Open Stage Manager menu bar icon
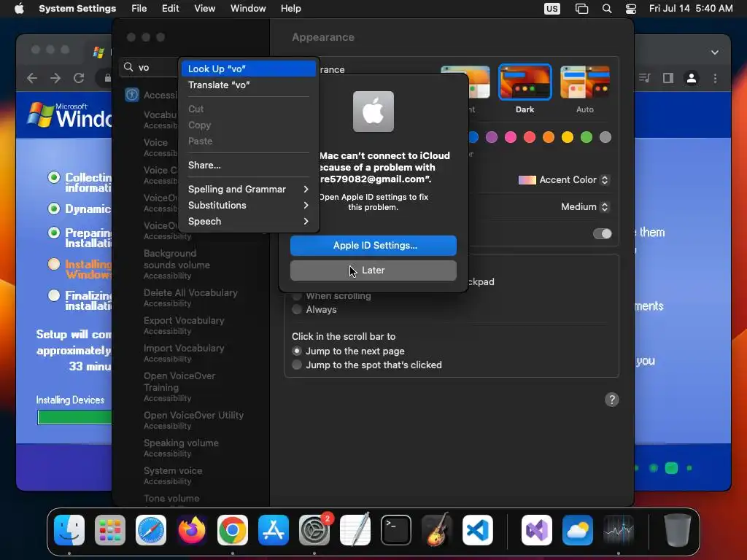This screenshot has width=747, height=560. click(x=581, y=9)
